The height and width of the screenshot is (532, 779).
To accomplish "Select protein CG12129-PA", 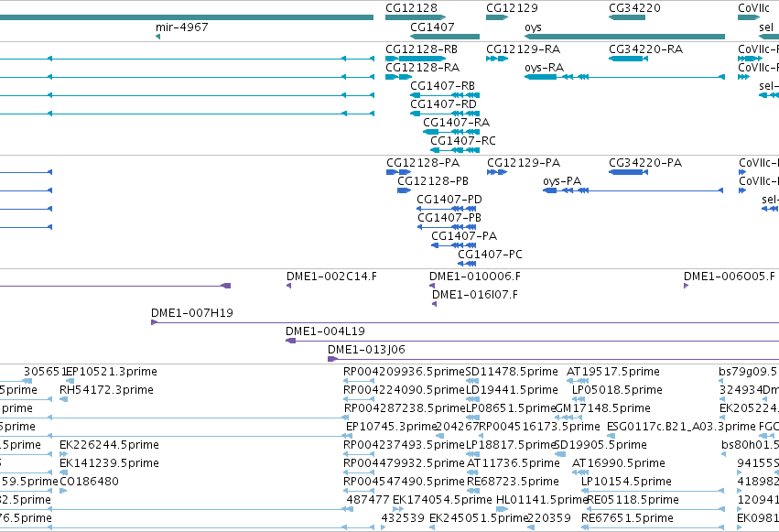I will tap(524, 163).
